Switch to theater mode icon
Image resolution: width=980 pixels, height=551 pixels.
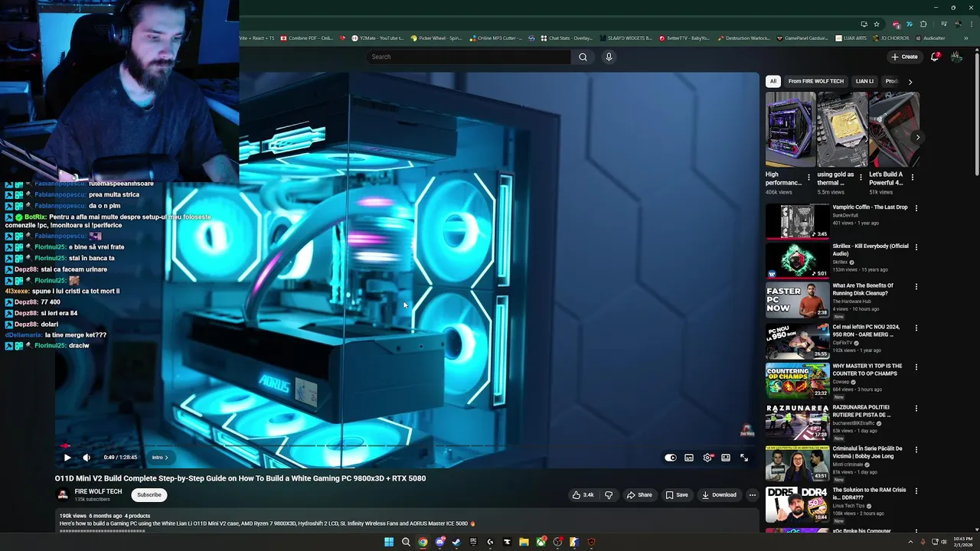(726, 458)
